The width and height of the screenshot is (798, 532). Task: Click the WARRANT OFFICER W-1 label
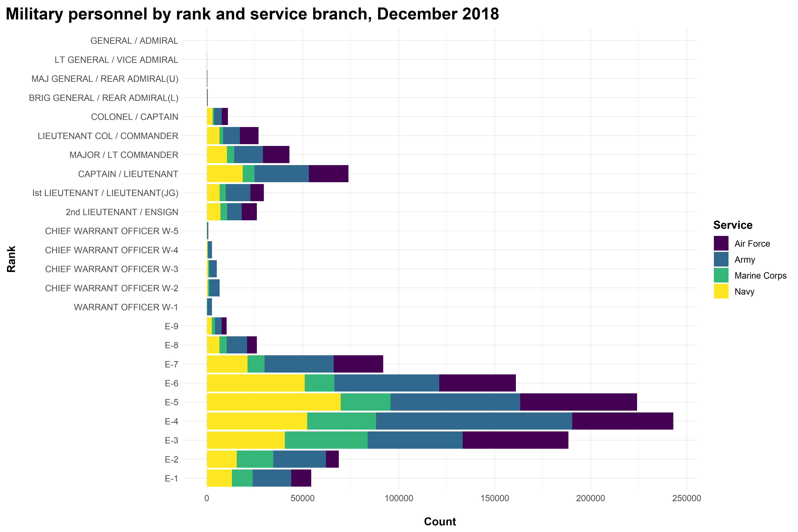126,307
